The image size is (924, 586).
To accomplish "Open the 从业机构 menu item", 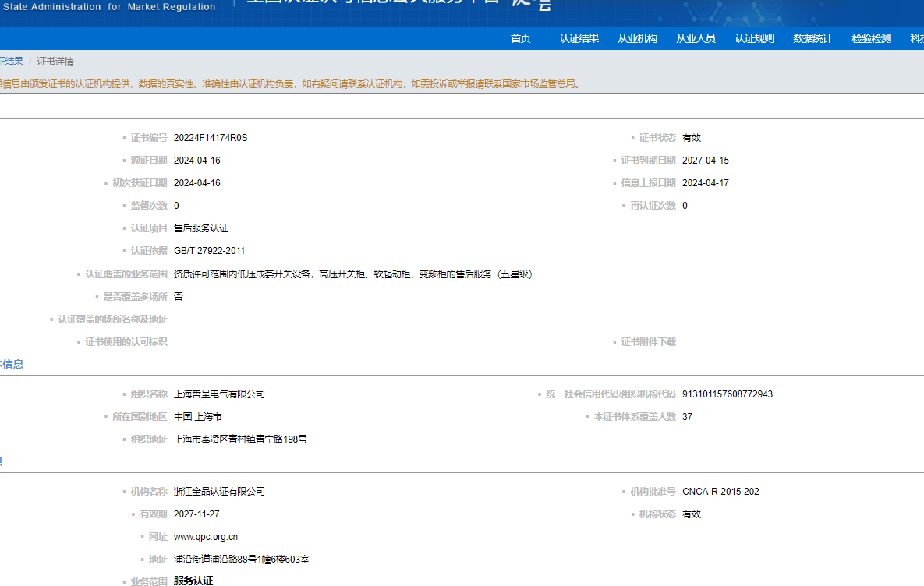I will [x=637, y=38].
